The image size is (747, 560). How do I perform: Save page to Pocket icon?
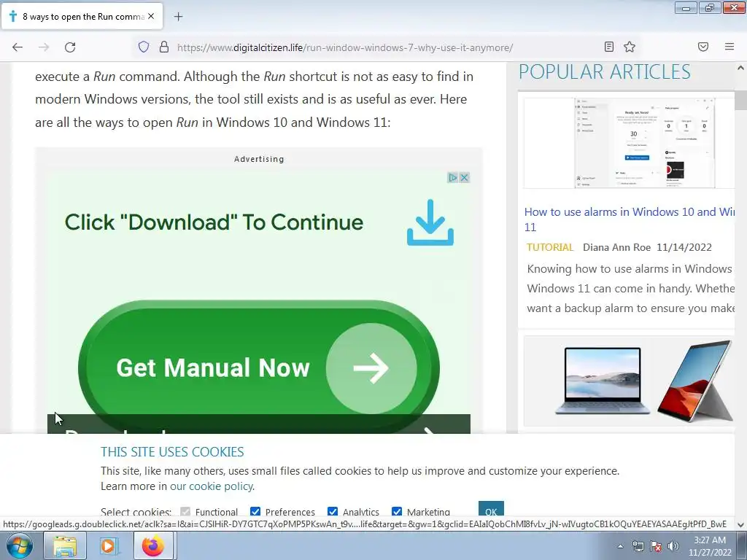[x=703, y=47]
